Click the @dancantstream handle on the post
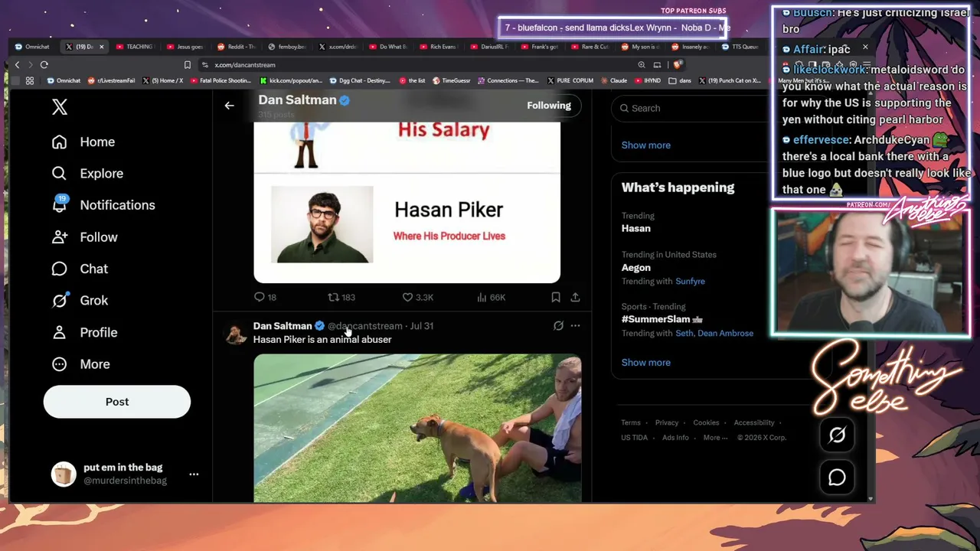This screenshot has height=551, width=980. 365,326
